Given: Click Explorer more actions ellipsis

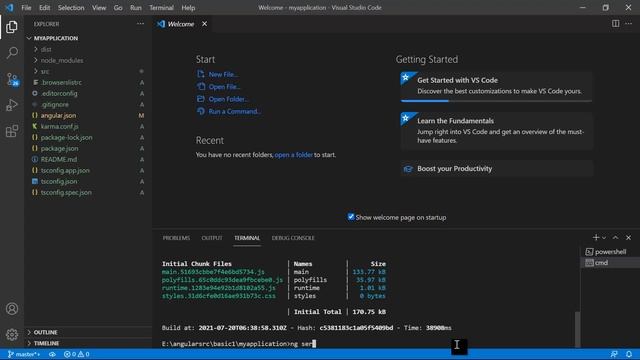Looking at the screenshot, I should [x=140, y=24].
